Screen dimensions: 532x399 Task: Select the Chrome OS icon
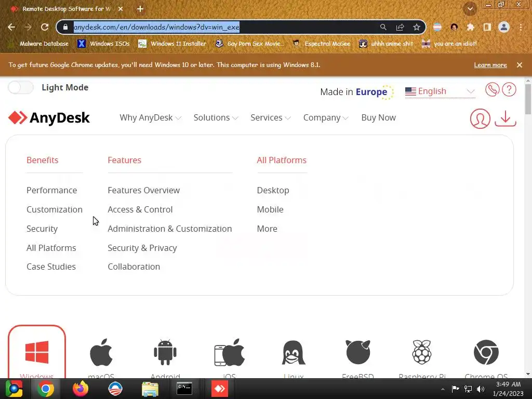(x=486, y=352)
